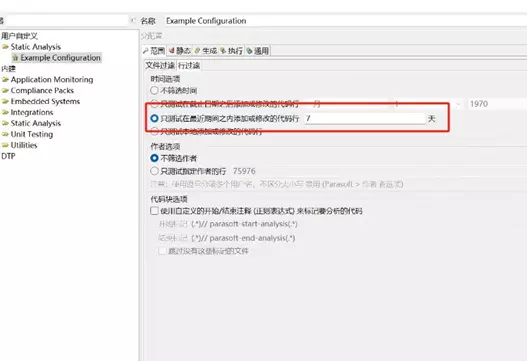The height and width of the screenshot is (361, 527).
Task: Click the folder icon beside Application Monitoring
Action: 5,80
